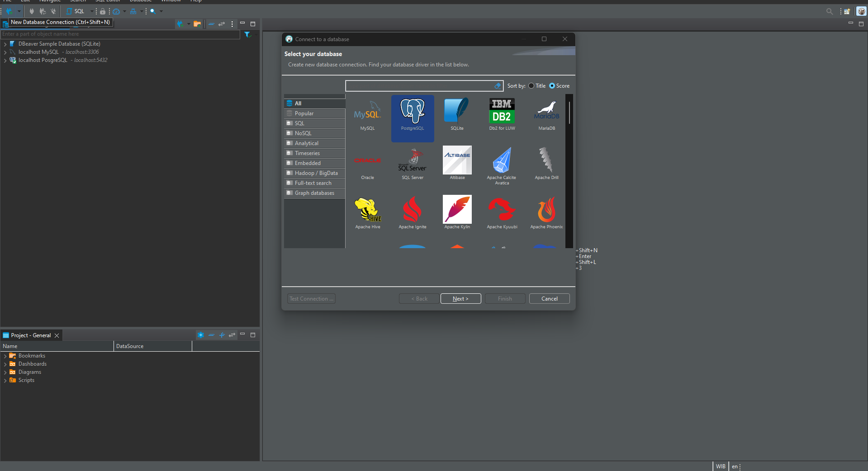Choose the Full-text search category
The width and height of the screenshot is (868, 471).
[314, 183]
